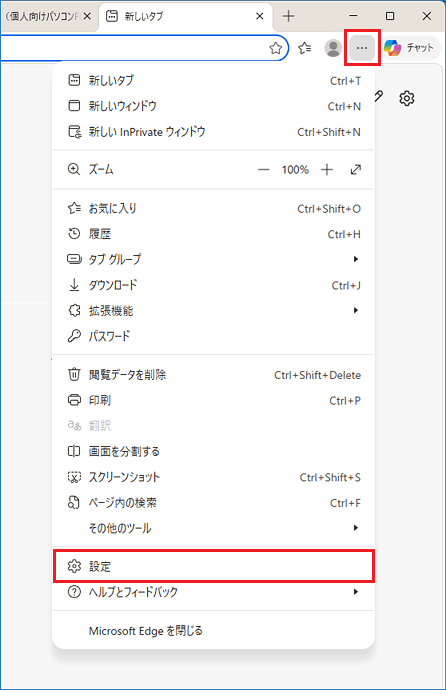Click the new tab plus button
The height and width of the screenshot is (690, 446).
pyautogui.click(x=289, y=16)
